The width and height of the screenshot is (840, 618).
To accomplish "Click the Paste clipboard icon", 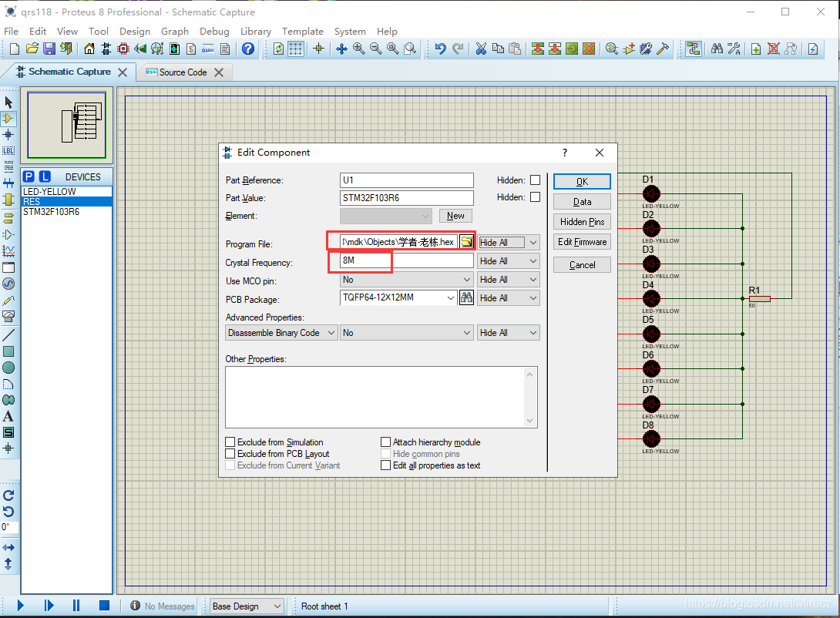I will click(515, 49).
